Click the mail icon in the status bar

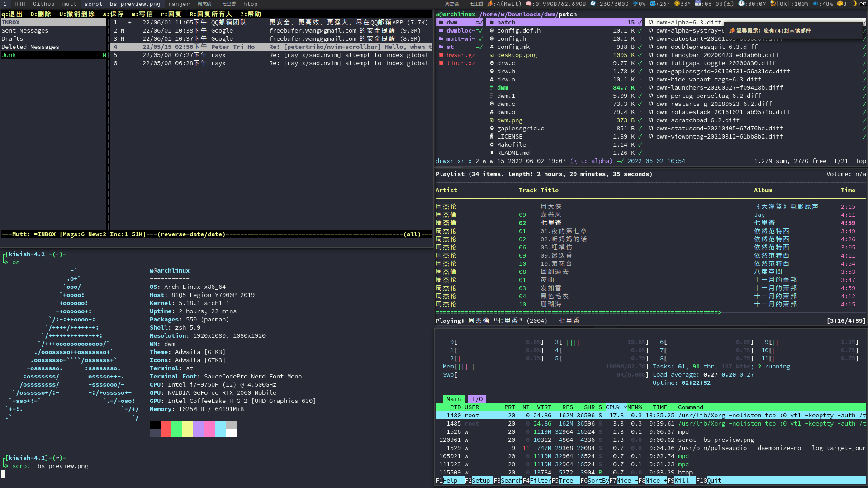pos(489,4)
